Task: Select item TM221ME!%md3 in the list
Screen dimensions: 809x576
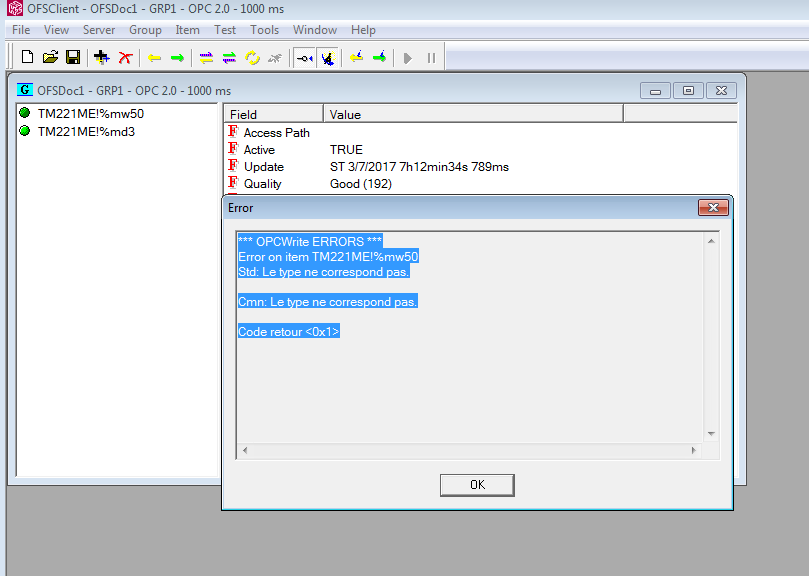Action: click(x=86, y=131)
